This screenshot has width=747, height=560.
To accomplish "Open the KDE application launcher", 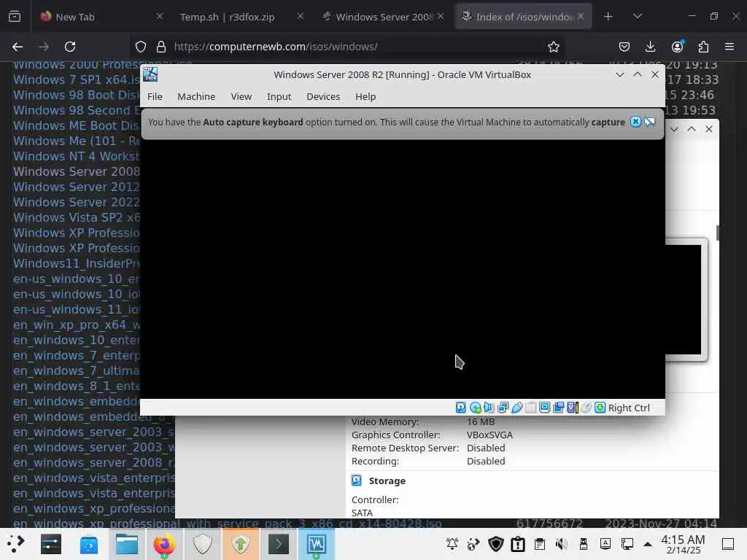I will [15, 544].
